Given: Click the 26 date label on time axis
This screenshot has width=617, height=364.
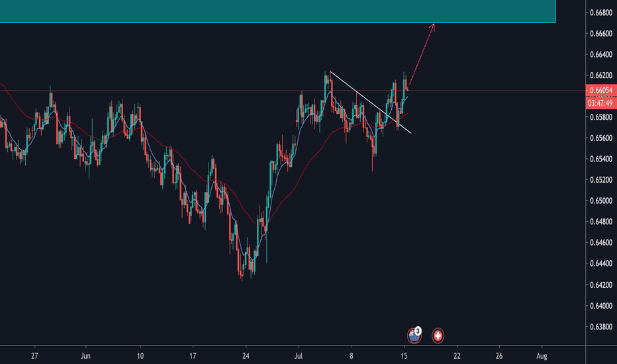Looking at the screenshot, I should pyautogui.click(x=499, y=356).
